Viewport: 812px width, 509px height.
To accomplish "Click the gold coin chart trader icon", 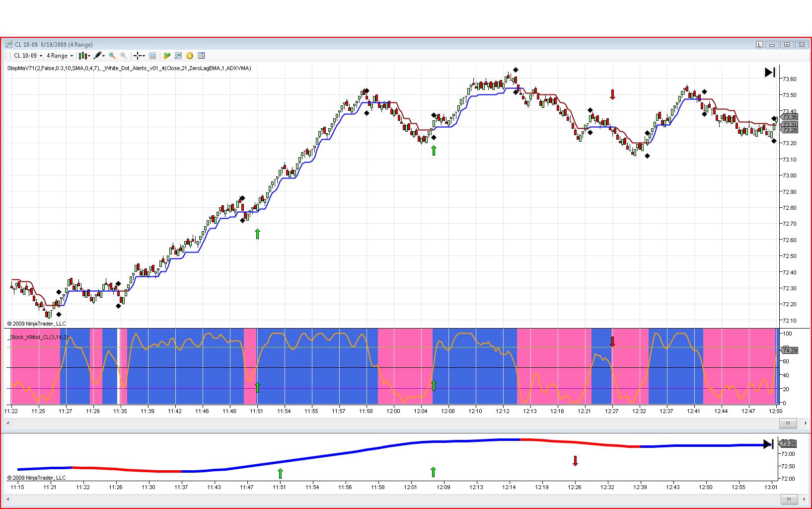I will [x=190, y=56].
